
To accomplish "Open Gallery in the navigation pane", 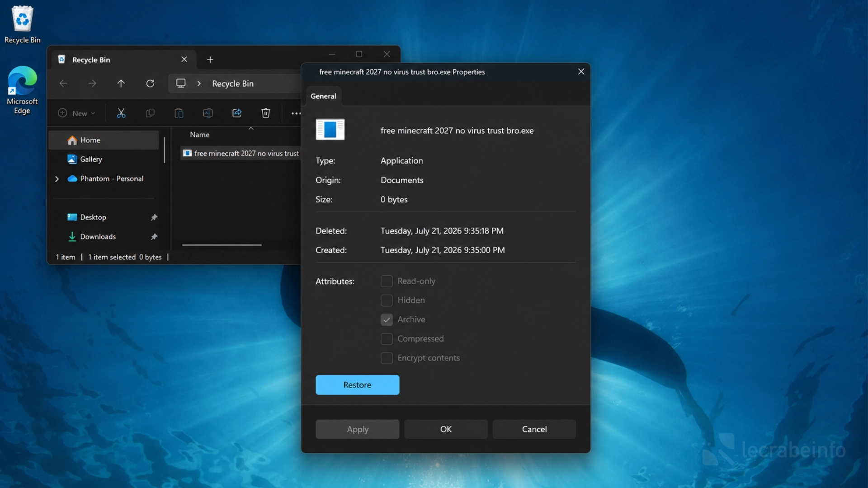I will click(104, 160).
